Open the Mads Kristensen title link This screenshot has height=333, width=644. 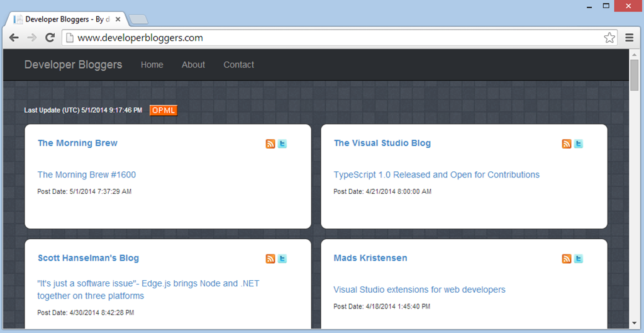point(370,258)
